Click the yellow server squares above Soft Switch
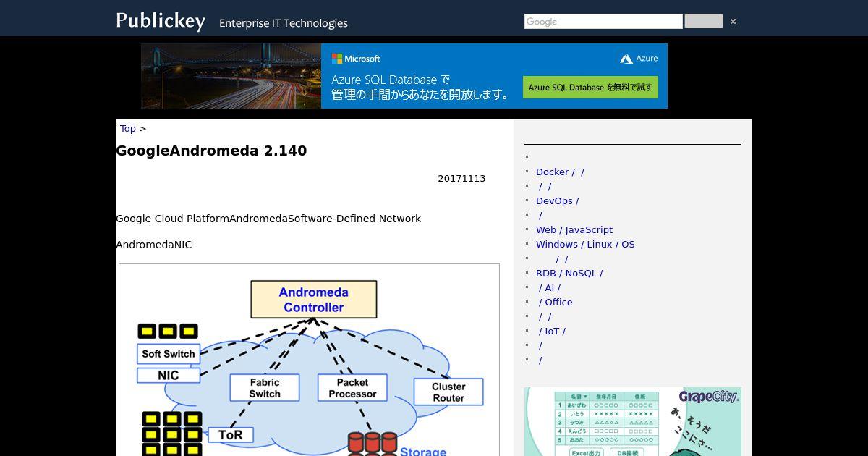The width and height of the screenshot is (868, 456). tap(168, 332)
